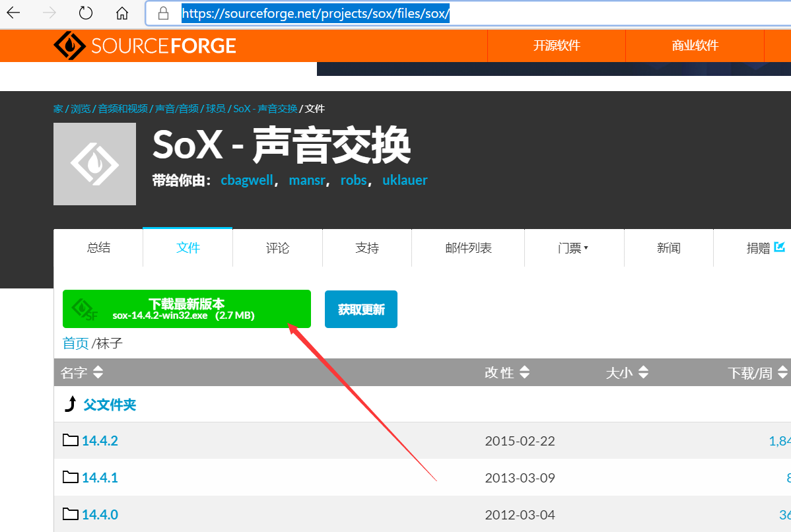The height and width of the screenshot is (532, 791).
Task: Click the 家 breadcrumb link
Action: tap(59, 108)
